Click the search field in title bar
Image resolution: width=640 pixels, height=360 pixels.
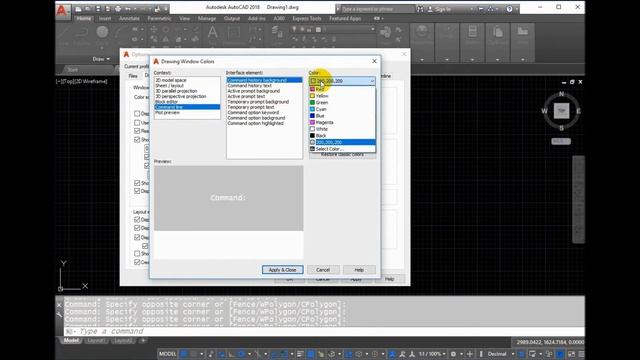378,9
